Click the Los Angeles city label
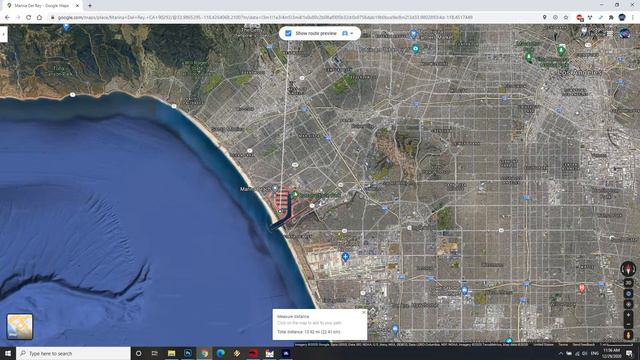The image size is (640, 360). [580, 72]
